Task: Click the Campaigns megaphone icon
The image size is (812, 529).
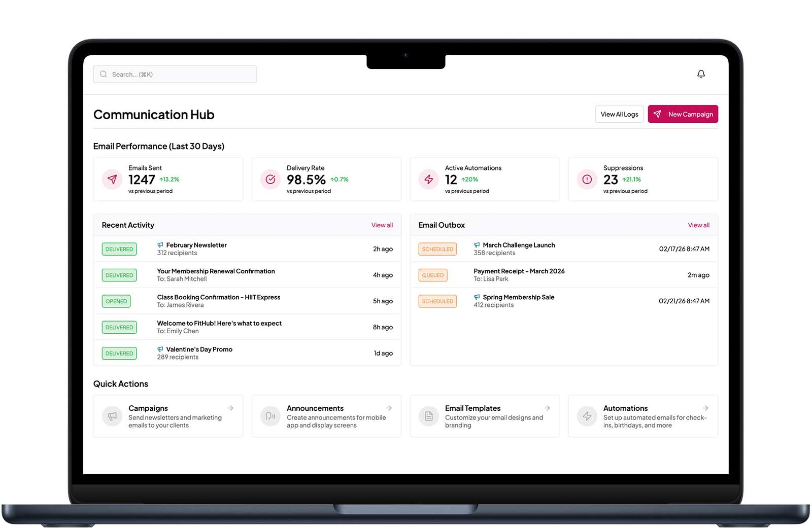Action: [112, 416]
